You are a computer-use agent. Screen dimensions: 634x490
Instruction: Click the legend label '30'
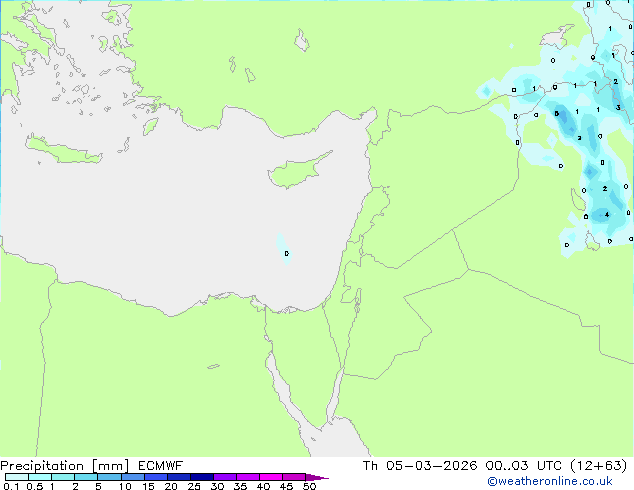tap(217, 486)
